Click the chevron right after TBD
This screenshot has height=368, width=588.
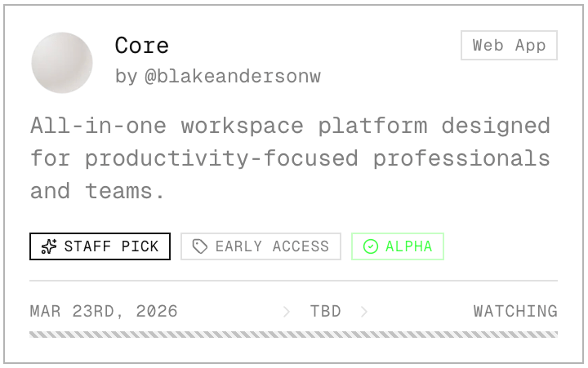[x=364, y=311]
